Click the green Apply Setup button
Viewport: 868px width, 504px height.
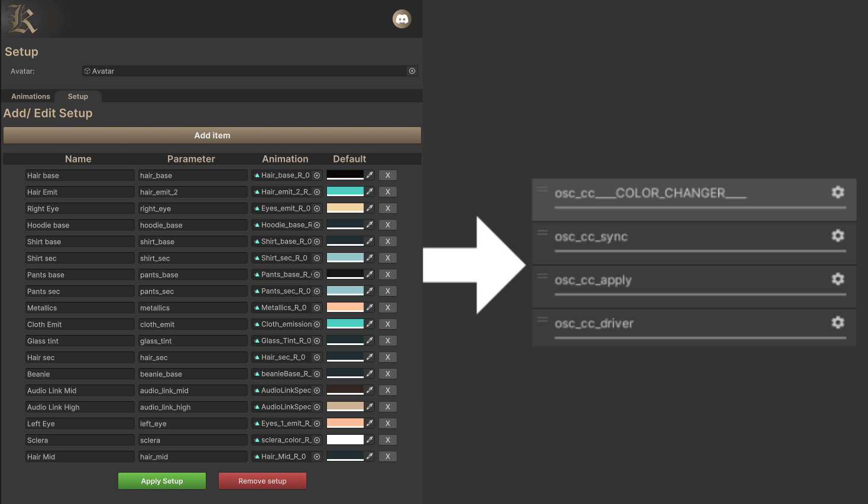[x=162, y=481]
